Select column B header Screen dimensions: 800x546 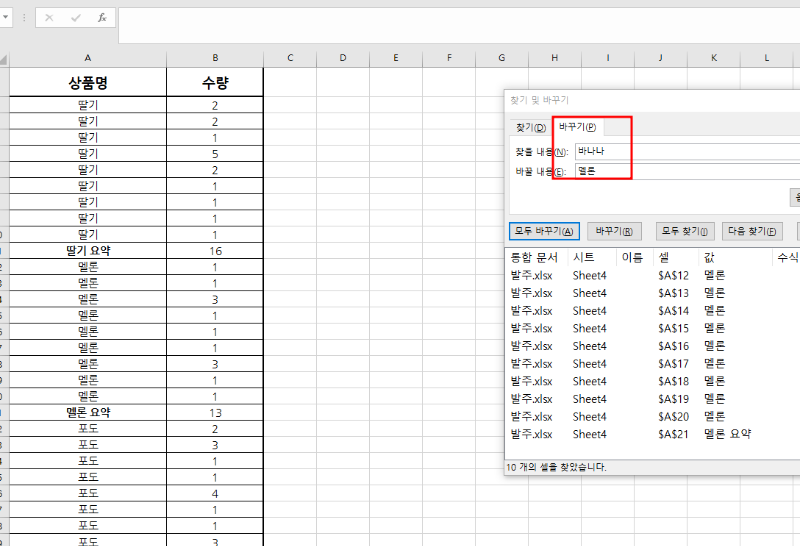click(x=215, y=58)
